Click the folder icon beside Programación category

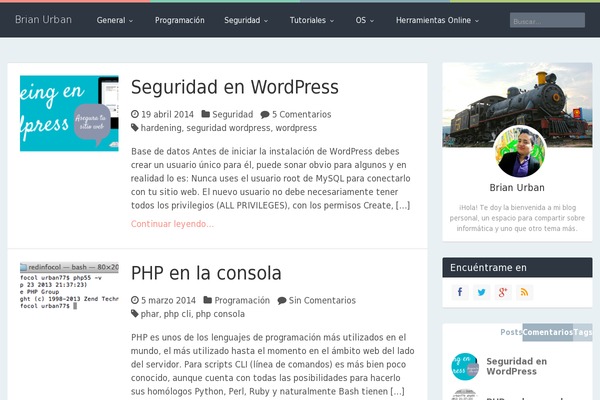pyautogui.click(x=208, y=300)
